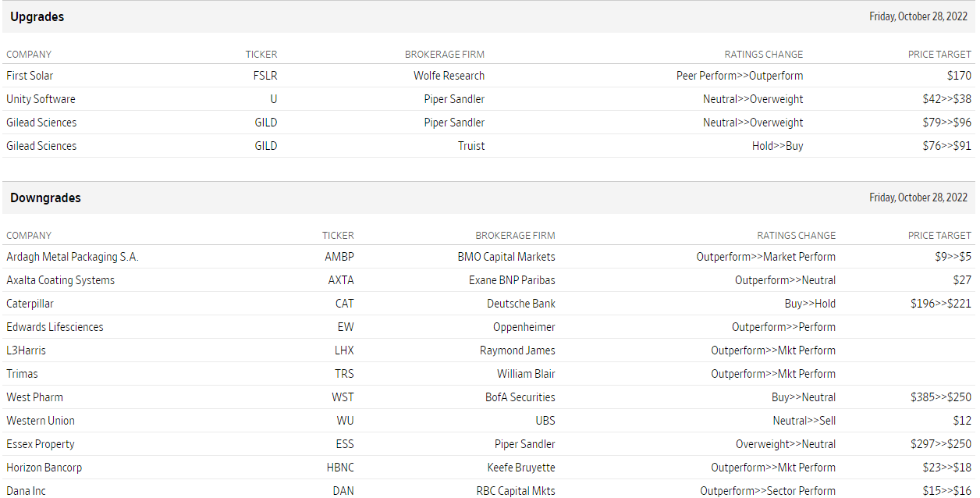Viewport: 980px width, 498px height.
Task: Select the HBNC ticker symbol
Action: [x=339, y=468]
